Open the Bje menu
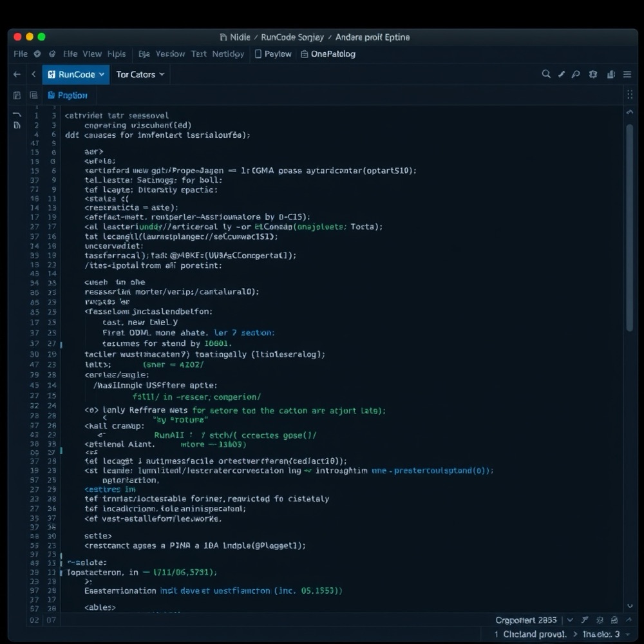644x644 pixels. (x=144, y=54)
